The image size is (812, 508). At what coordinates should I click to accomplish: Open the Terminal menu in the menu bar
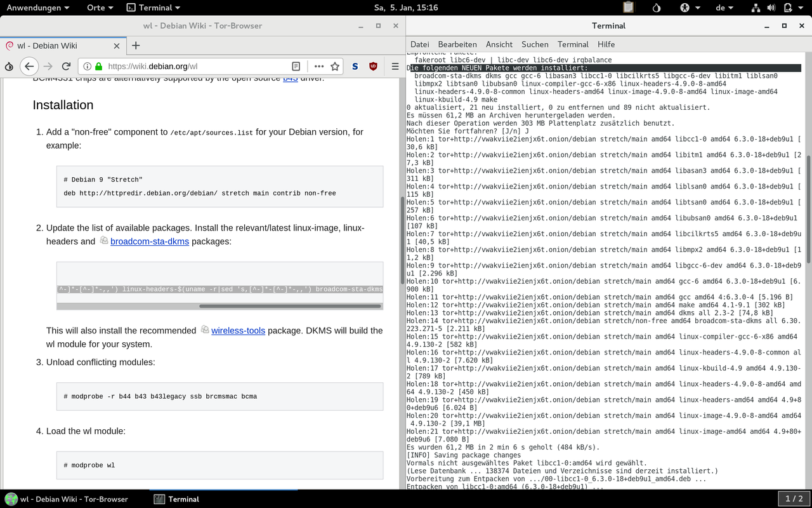point(573,44)
